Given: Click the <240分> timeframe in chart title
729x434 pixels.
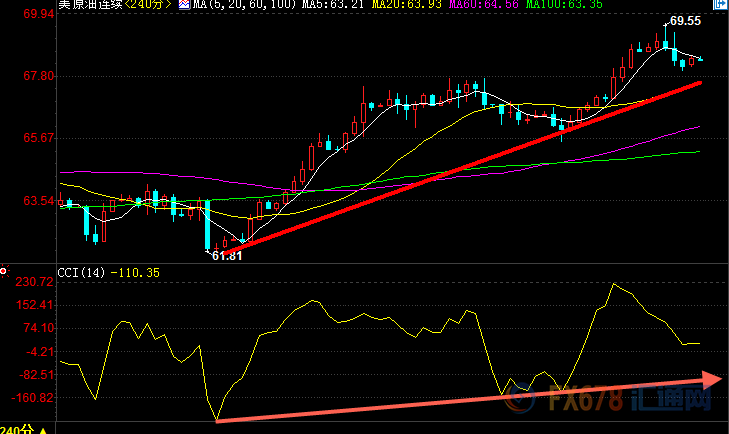Looking at the screenshot, I should tap(149, 4).
